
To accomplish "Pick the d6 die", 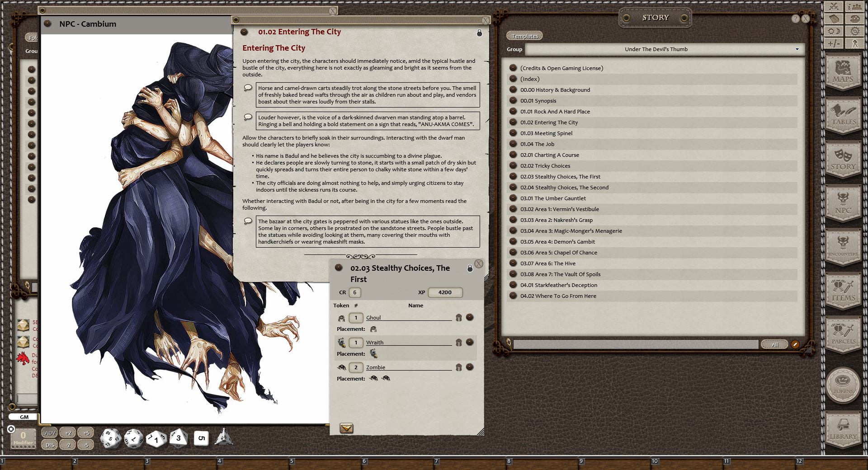I will (202, 438).
